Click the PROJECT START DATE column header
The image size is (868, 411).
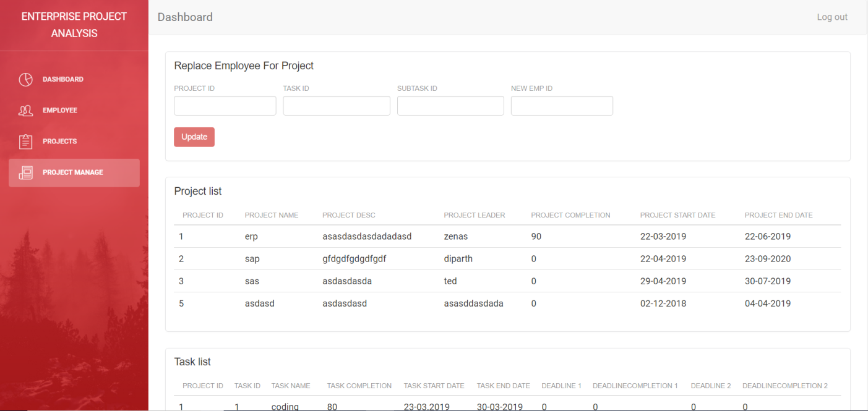click(x=677, y=215)
